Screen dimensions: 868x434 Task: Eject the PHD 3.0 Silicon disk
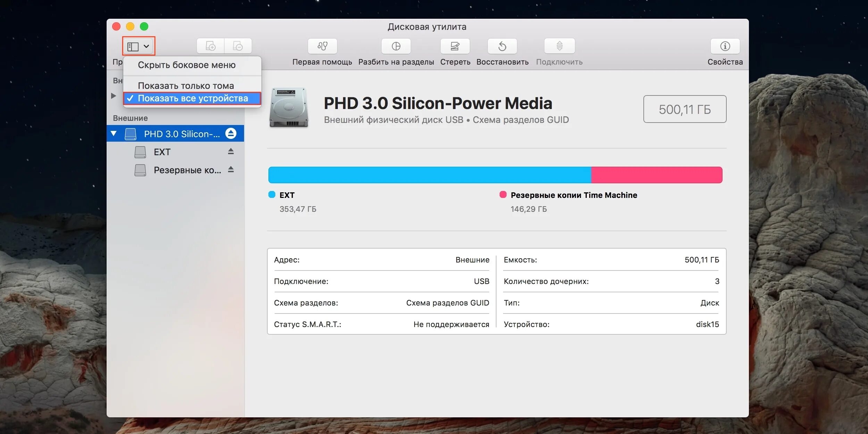pos(231,134)
